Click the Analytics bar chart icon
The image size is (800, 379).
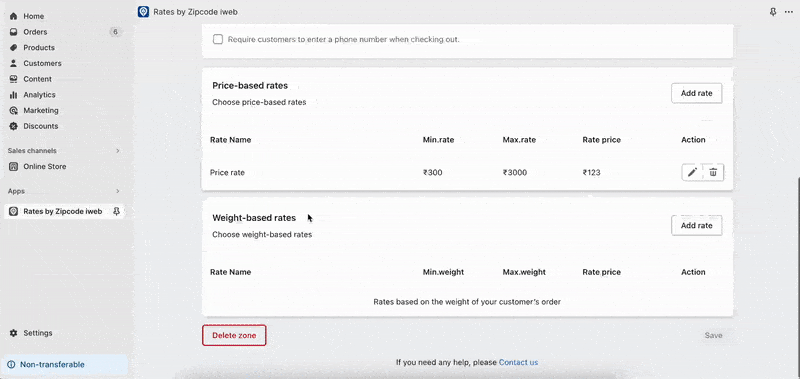[14, 95]
